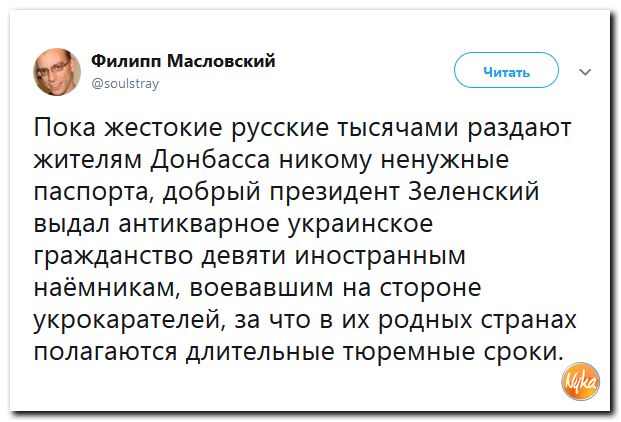The width and height of the screenshot is (621, 422).
Task: Click the word укрокарателей in tweet
Action: (129, 320)
